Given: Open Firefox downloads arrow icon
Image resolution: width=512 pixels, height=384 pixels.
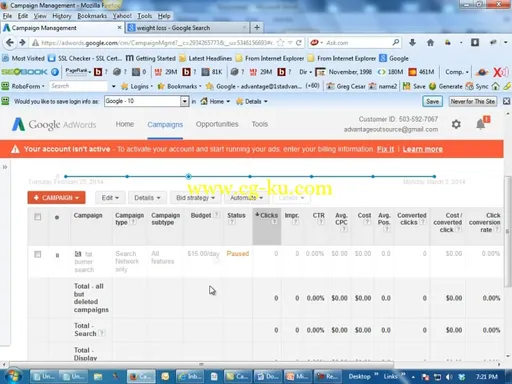Looking at the screenshot, I should [x=412, y=43].
